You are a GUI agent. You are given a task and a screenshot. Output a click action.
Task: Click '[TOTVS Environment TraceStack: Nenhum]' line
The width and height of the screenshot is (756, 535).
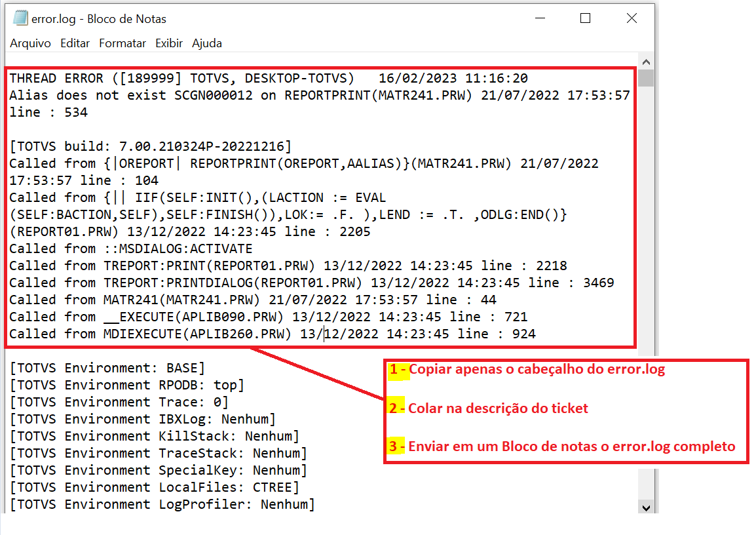click(x=158, y=453)
